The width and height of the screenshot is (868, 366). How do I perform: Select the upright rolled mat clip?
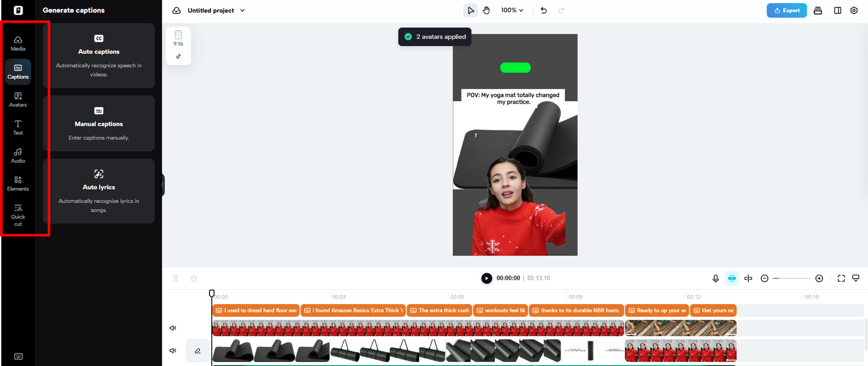click(593, 350)
